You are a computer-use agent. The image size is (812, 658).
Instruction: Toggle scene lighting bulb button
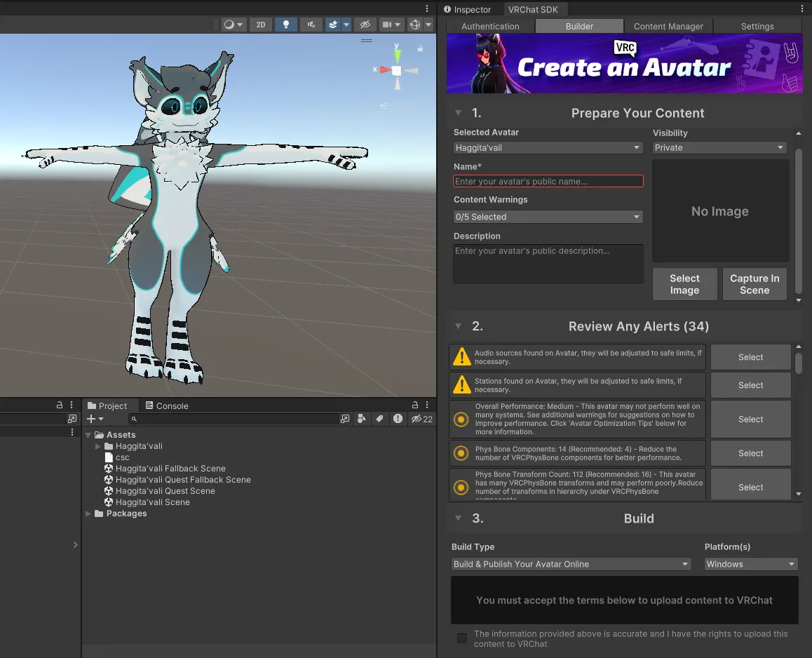[286, 25]
